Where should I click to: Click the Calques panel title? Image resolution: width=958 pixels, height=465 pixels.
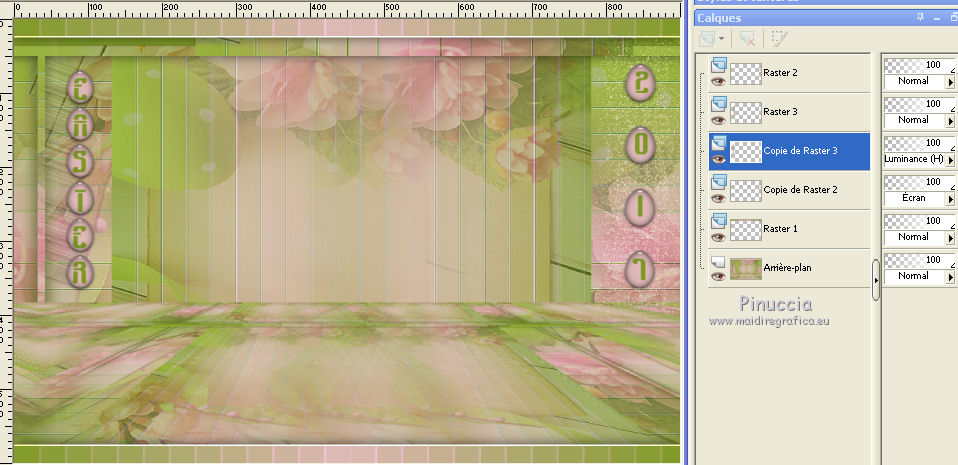point(719,18)
